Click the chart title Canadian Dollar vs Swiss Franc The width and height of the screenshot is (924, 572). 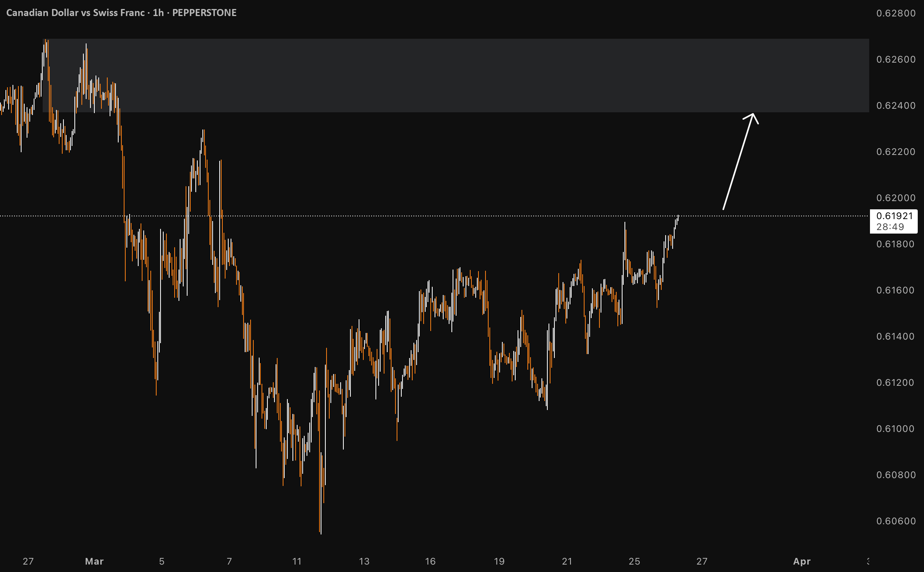(76, 13)
